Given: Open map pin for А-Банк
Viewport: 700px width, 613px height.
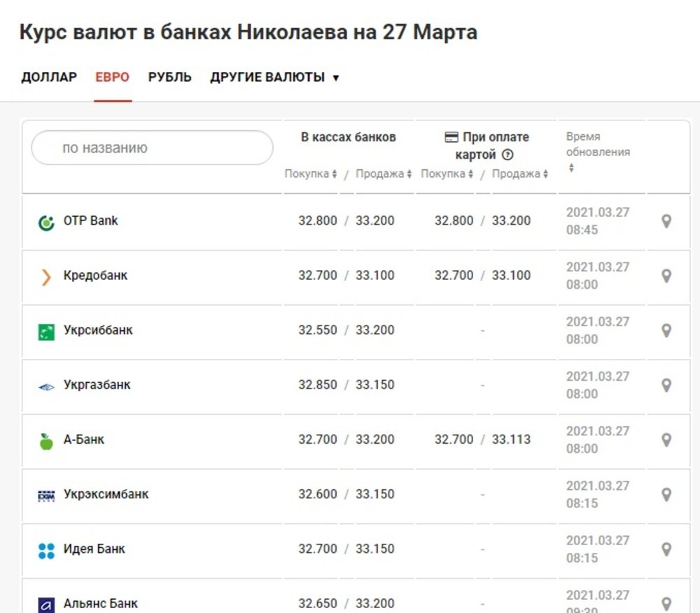Looking at the screenshot, I should tap(666, 440).
